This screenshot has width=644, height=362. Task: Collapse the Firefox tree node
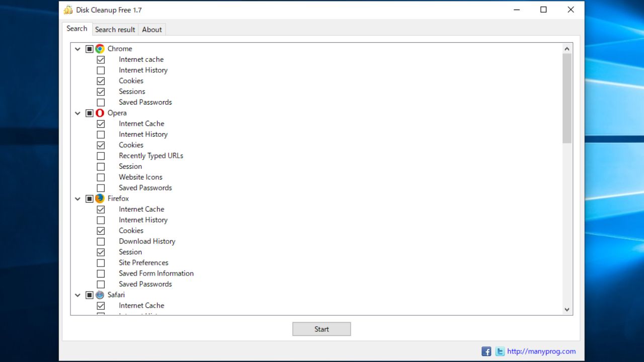77,199
